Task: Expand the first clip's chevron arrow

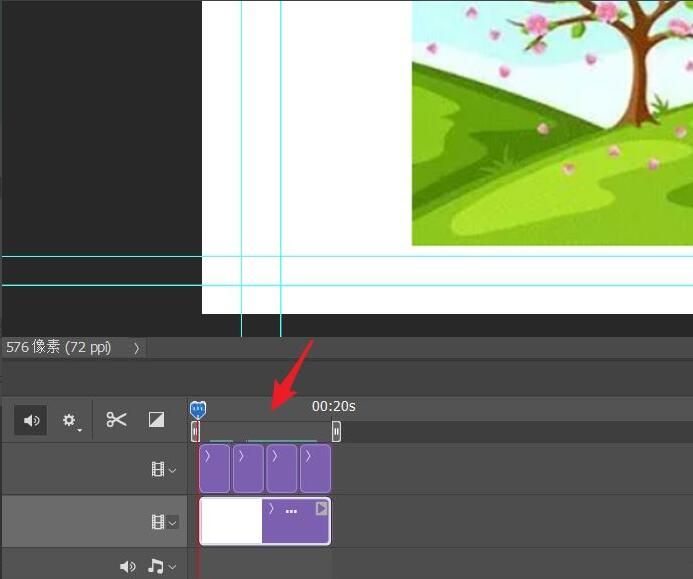Action: (207, 455)
